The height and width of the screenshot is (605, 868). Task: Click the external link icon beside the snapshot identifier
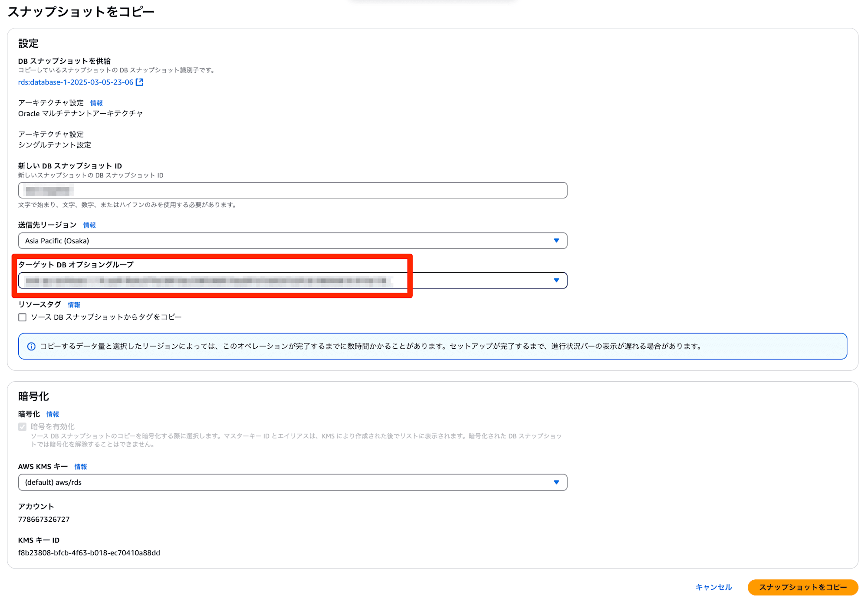tap(139, 82)
